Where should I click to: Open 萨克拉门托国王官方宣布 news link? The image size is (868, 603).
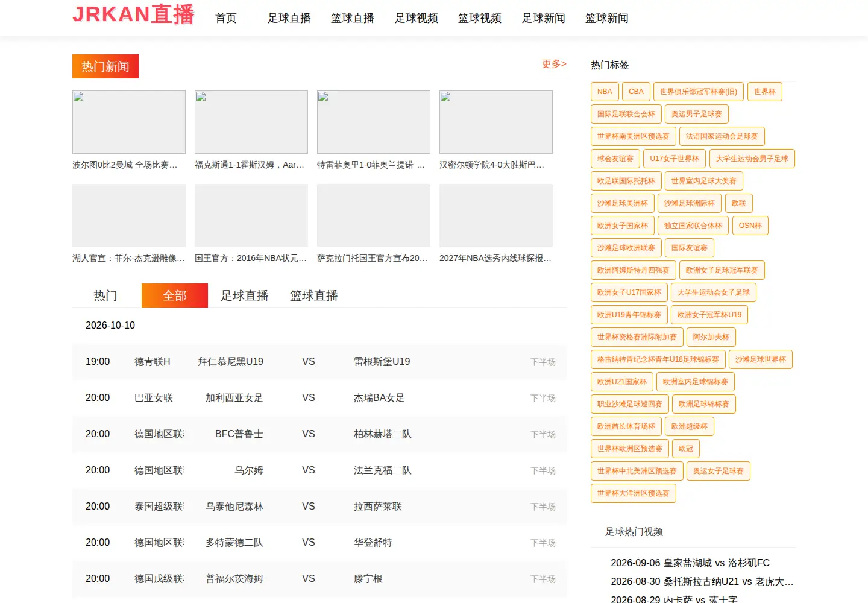(x=374, y=258)
